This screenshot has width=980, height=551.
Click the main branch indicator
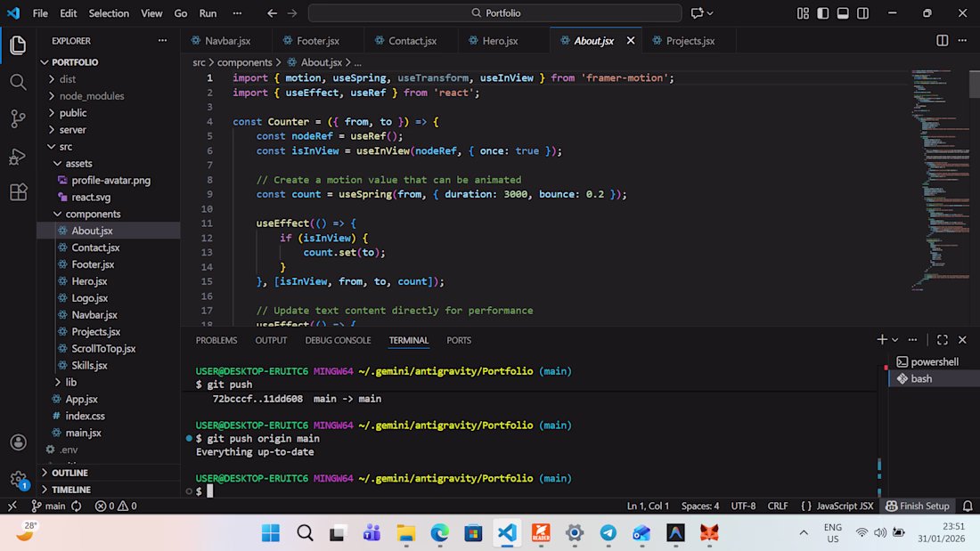[48, 506]
